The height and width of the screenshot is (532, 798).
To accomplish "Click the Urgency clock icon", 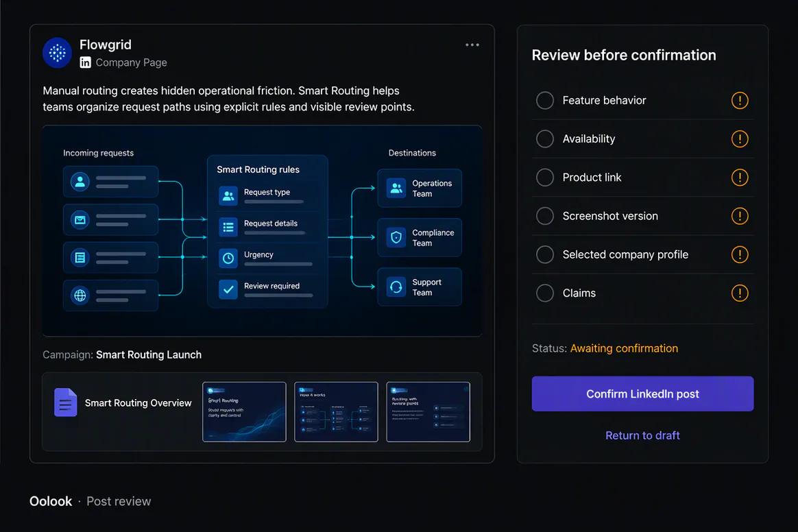I will tap(228, 258).
